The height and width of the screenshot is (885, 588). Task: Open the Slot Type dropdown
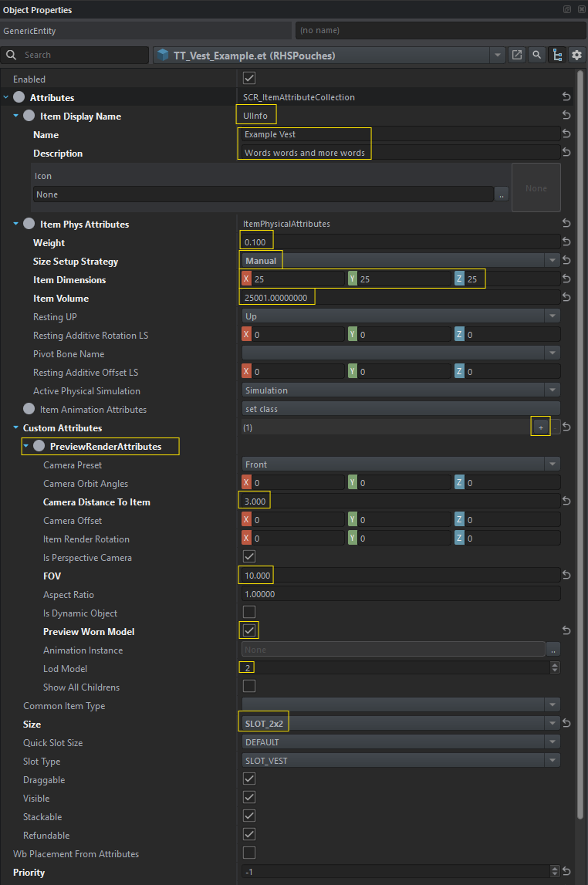(x=401, y=762)
